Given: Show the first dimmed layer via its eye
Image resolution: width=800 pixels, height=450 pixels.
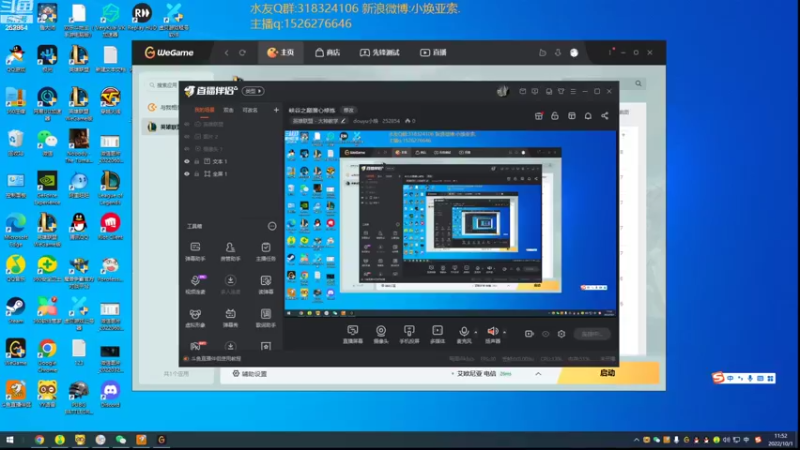Looking at the screenshot, I should (x=187, y=124).
